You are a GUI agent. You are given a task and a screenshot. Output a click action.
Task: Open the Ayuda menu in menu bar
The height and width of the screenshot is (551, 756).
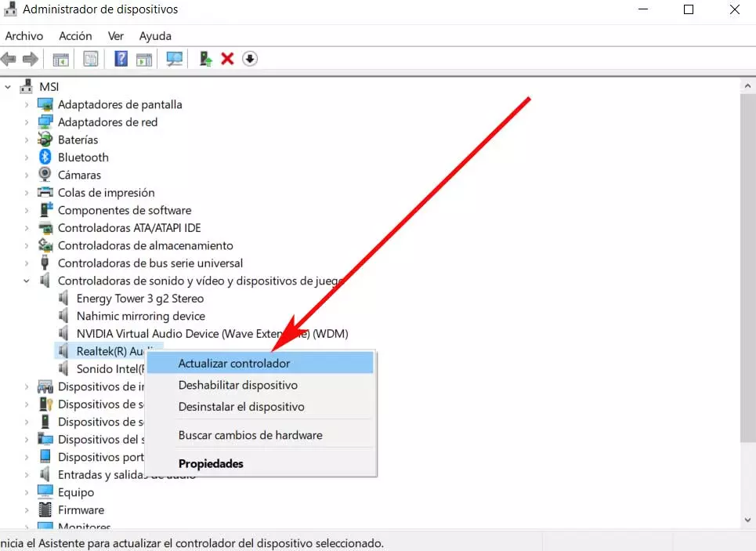tap(154, 36)
